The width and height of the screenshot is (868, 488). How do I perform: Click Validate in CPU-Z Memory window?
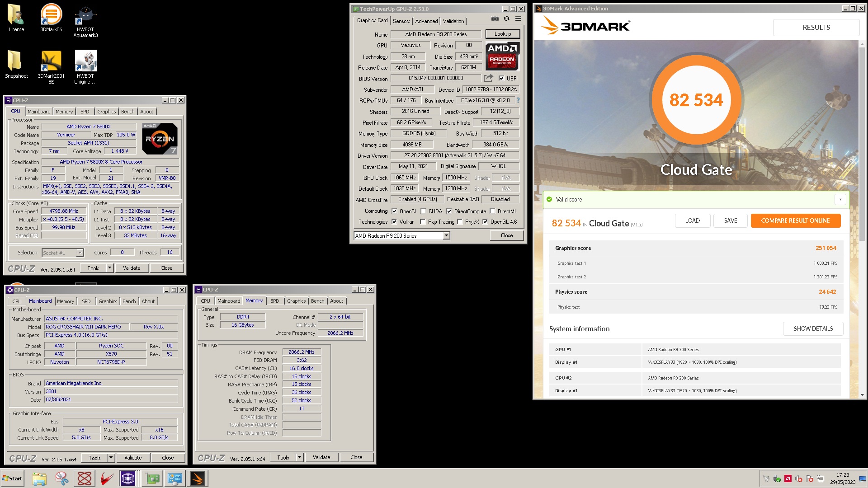321,457
